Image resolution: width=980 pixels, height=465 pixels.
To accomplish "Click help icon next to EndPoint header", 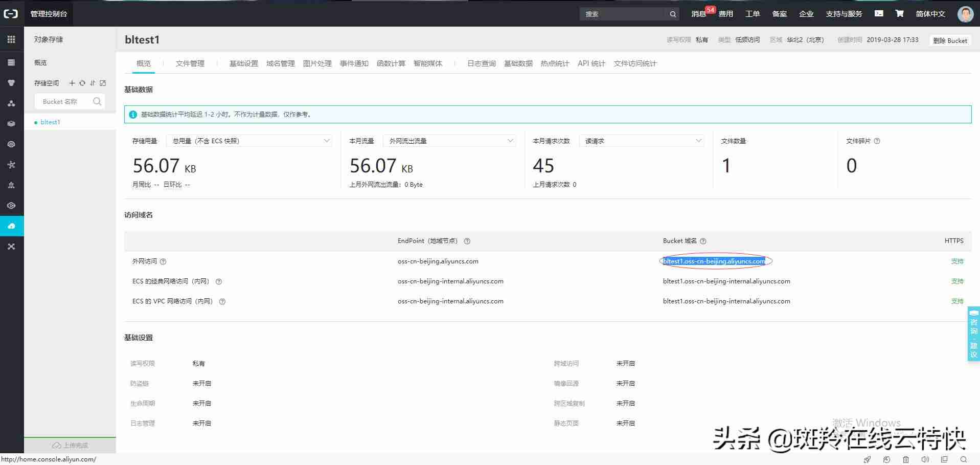I will [x=467, y=241].
